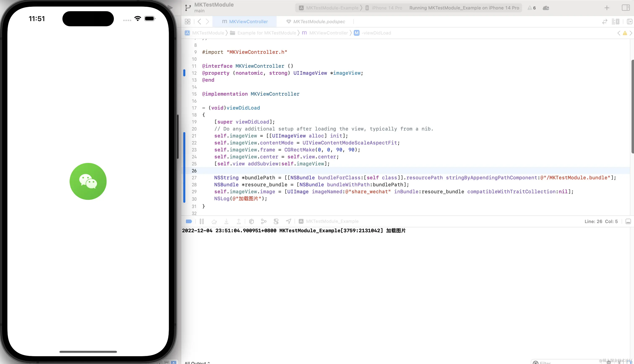Click line number 21 in gutter
Image resolution: width=634 pixels, height=364 pixels.
194,136
